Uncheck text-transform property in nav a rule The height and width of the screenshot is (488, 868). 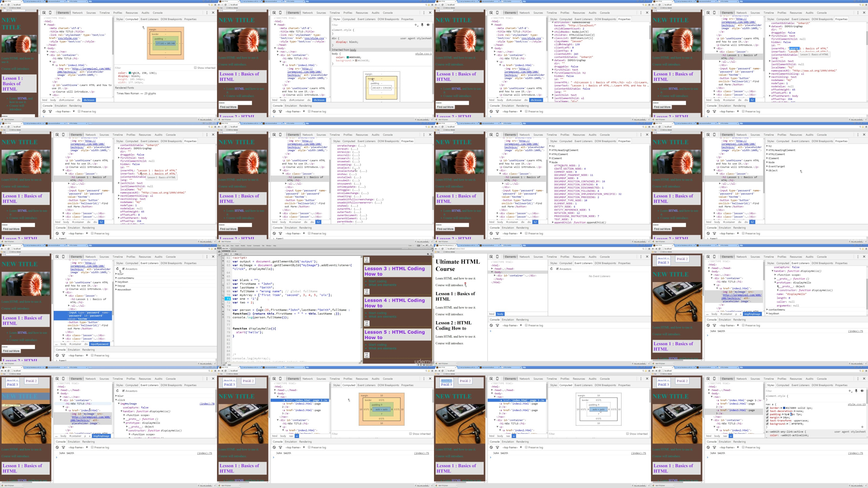coord(768,421)
